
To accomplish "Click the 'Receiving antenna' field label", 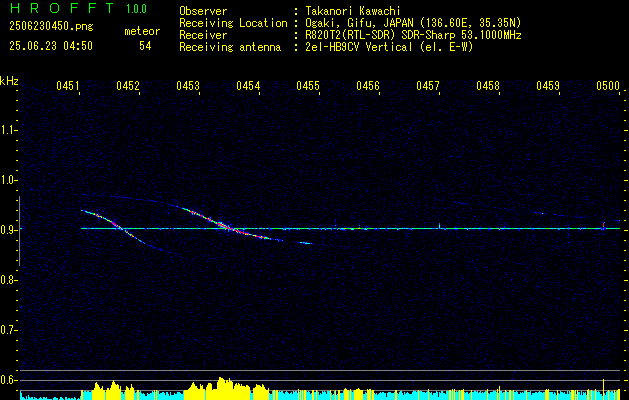I will click(230, 47).
